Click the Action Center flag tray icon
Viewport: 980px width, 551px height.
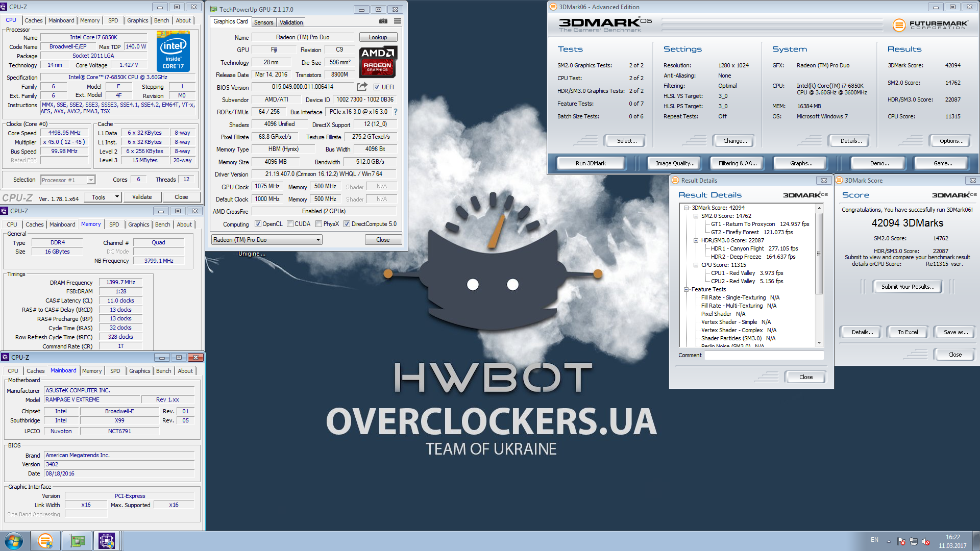tap(901, 541)
